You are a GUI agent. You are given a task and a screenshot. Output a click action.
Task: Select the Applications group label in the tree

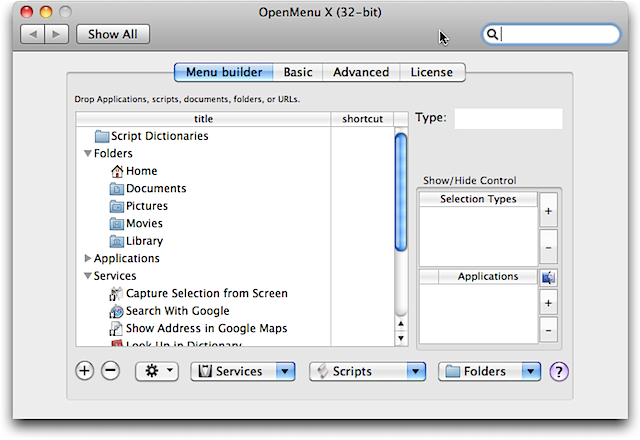pyautogui.click(x=127, y=258)
